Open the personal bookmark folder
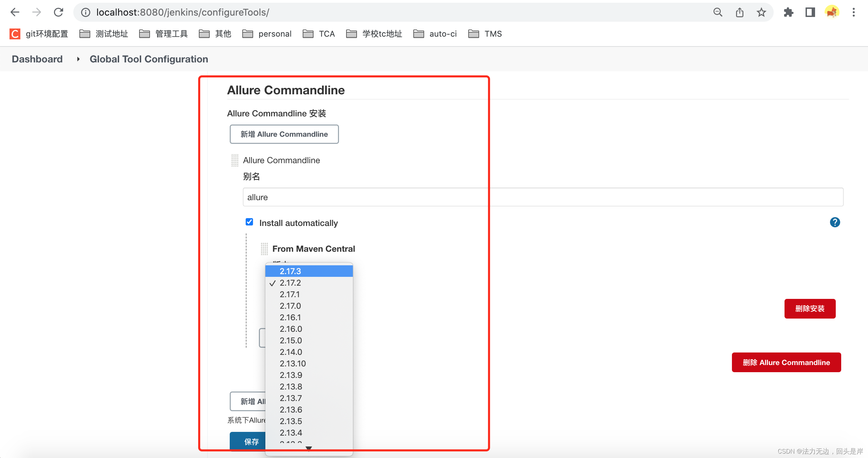 pyautogui.click(x=267, y=34)
